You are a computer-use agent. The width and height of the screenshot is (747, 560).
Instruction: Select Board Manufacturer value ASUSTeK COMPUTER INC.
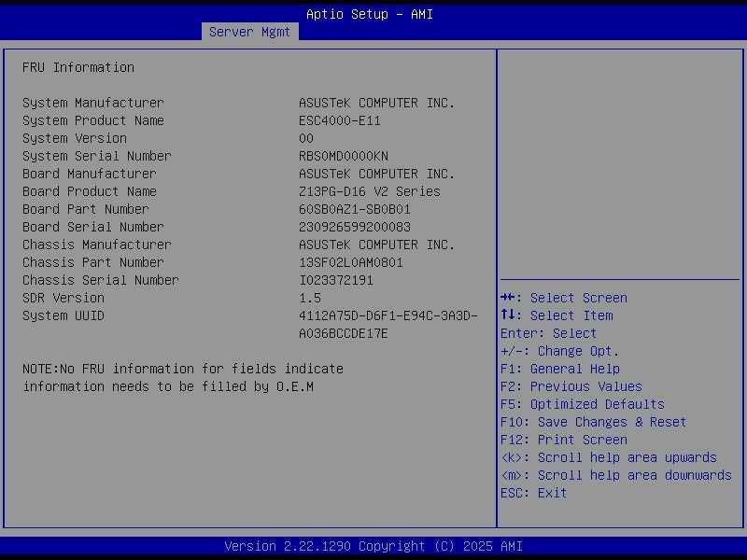(377, 174)
